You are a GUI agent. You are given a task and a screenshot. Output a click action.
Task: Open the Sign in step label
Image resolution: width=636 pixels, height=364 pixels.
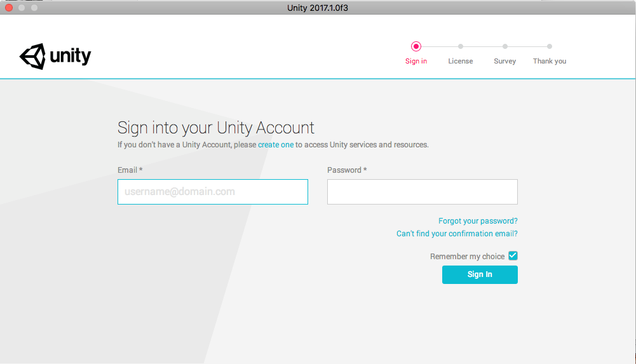(x=416, y=61)
